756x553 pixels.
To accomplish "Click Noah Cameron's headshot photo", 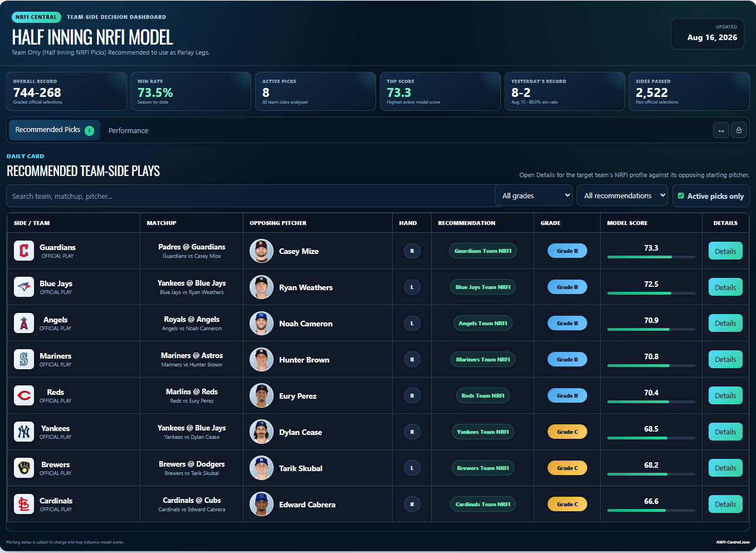I will (x=261, y=323).
